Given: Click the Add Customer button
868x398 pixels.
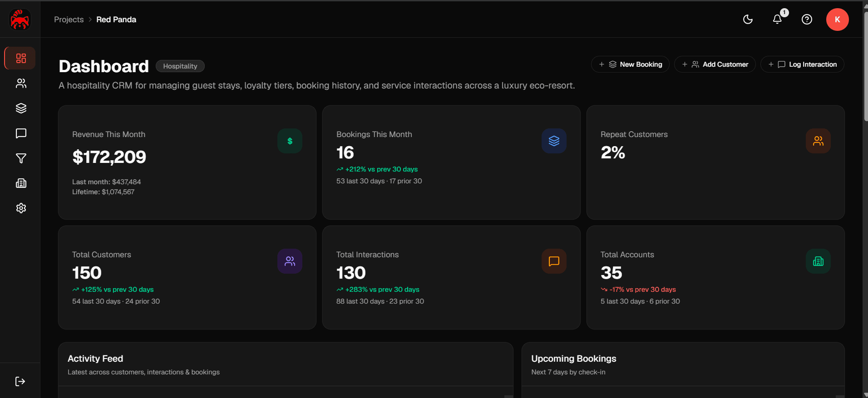Looking at the screenshot, I should [715, 64].
